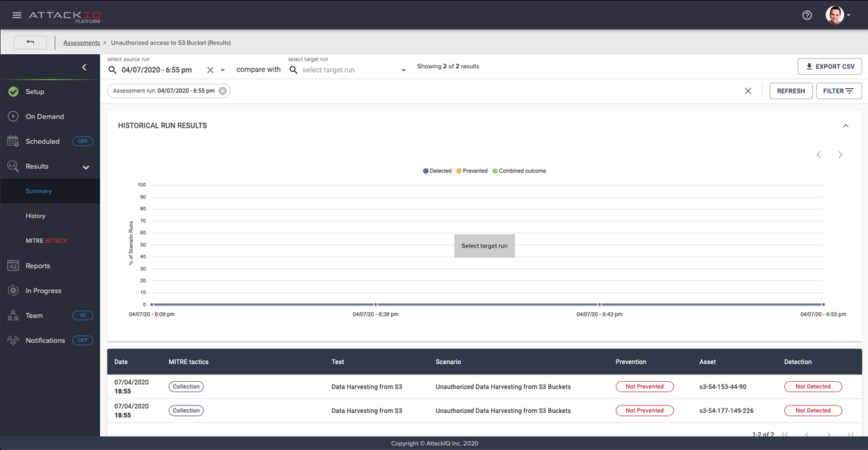Open the In Progress section

click(43, 291)
